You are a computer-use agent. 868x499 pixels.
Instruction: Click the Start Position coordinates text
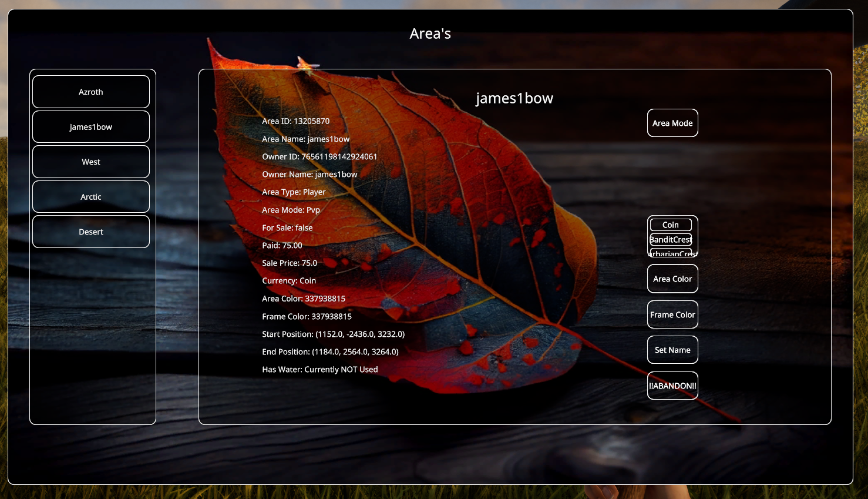click(x=333, y=334)
